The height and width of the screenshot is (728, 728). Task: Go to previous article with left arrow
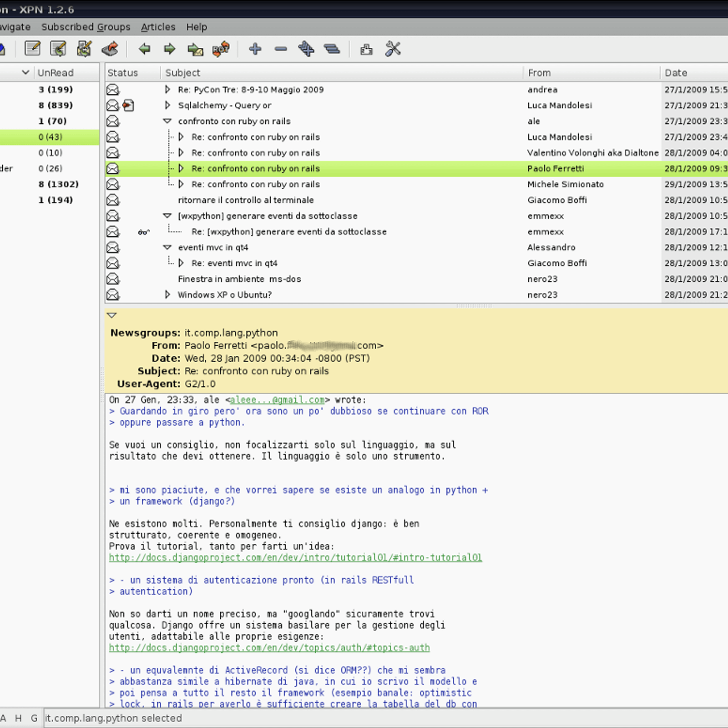pyautogui.click(x=144, y=49)
